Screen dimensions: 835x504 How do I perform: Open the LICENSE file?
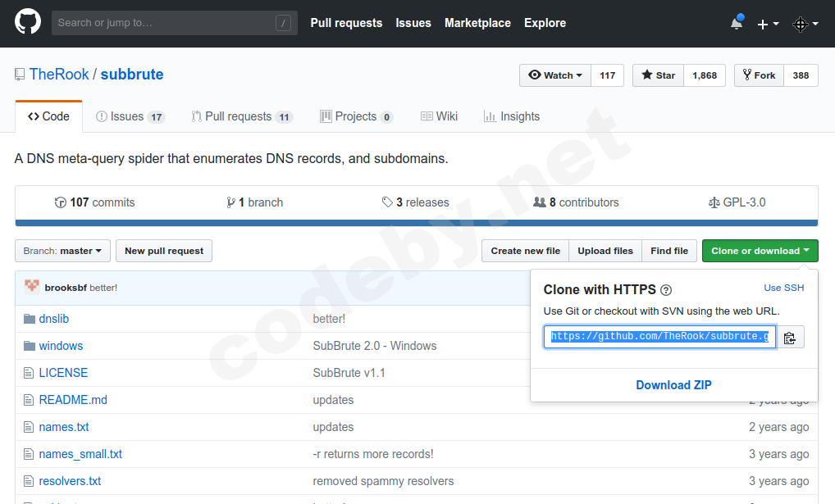[x=63, y=373]
